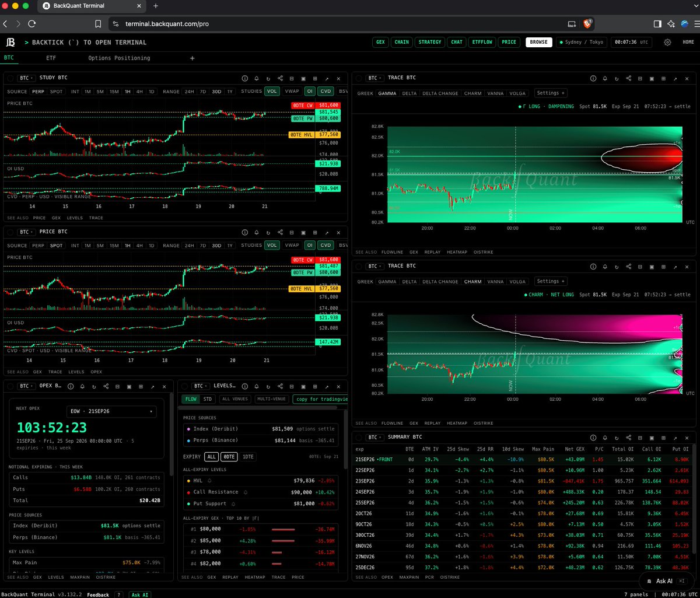Select DELTA greek in Gamma TRACE panel
700x598 pixels.
409,93
